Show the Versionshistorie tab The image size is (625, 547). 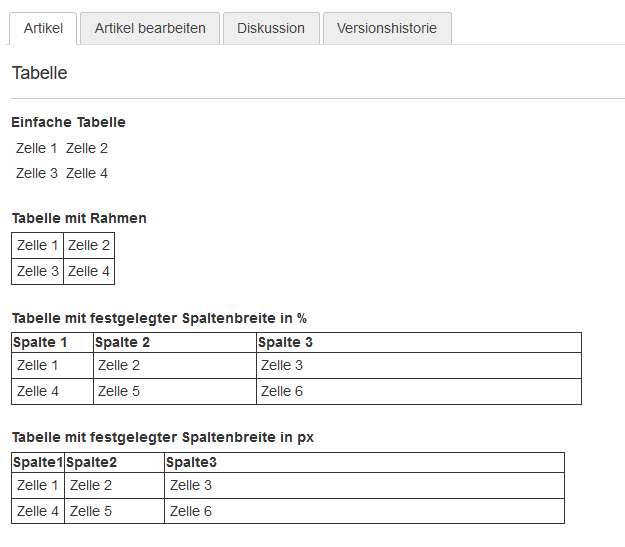click(x=387, y=28)
